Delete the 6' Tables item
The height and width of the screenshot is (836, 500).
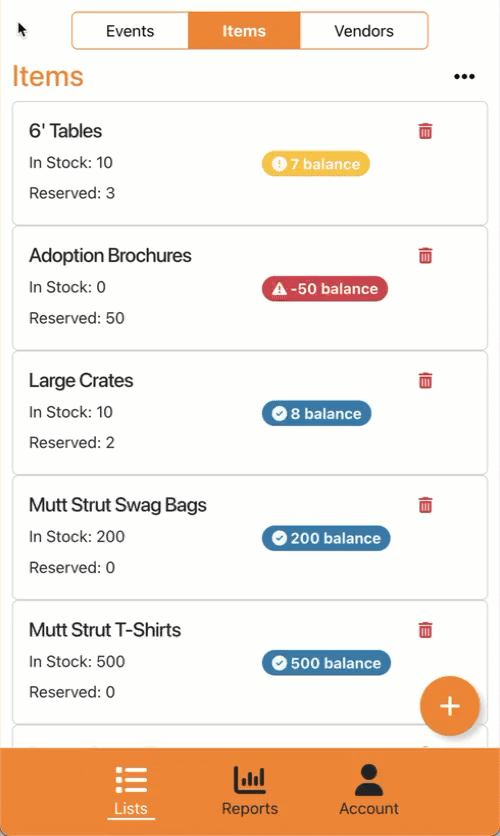(425, 131)
